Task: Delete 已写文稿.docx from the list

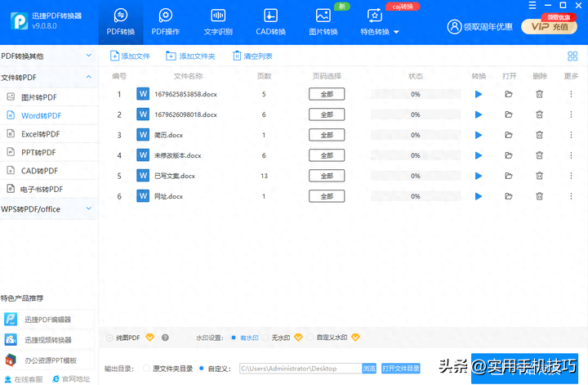Action: [x=539, y=176]
